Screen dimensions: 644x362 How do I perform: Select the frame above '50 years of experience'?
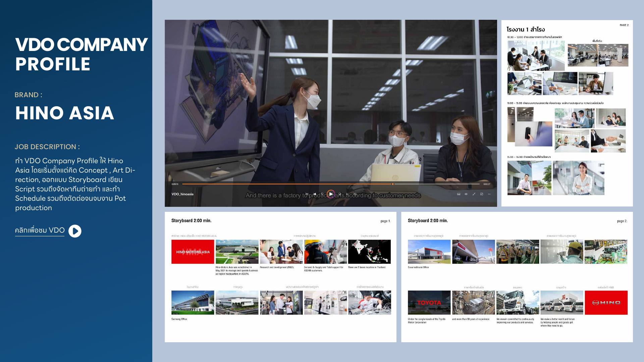[473, 303]
